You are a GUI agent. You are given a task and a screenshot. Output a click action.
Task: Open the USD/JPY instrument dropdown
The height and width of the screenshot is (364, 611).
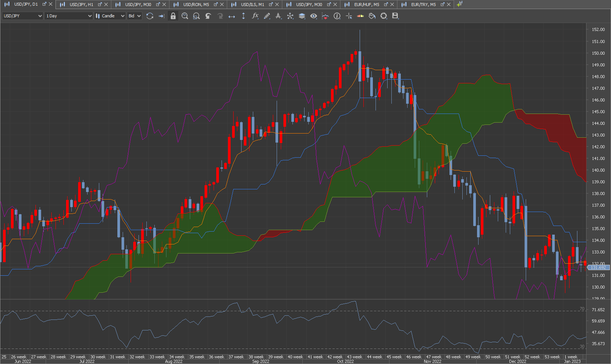(x=22, y=16)
